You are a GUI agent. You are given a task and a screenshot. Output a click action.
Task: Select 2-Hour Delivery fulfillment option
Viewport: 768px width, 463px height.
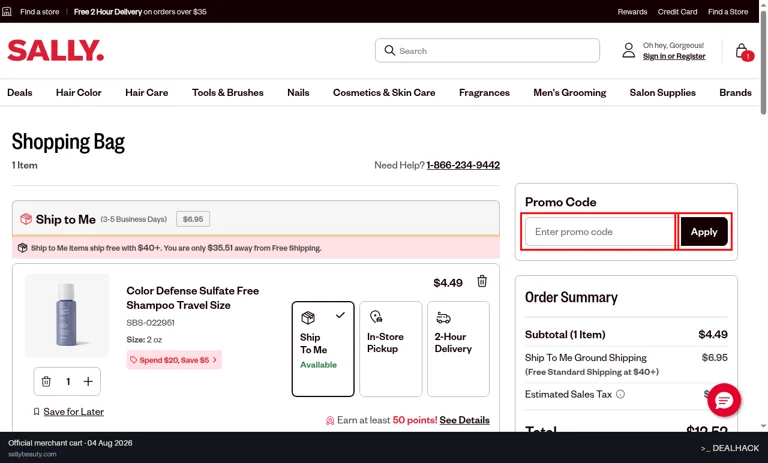458,349
